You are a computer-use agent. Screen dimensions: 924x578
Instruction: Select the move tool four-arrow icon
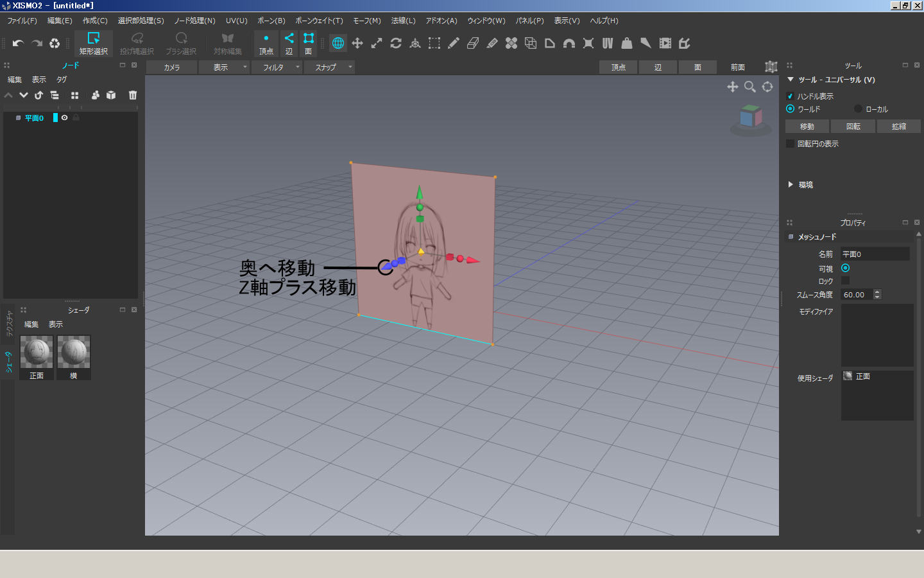click(x=357, y=43)
